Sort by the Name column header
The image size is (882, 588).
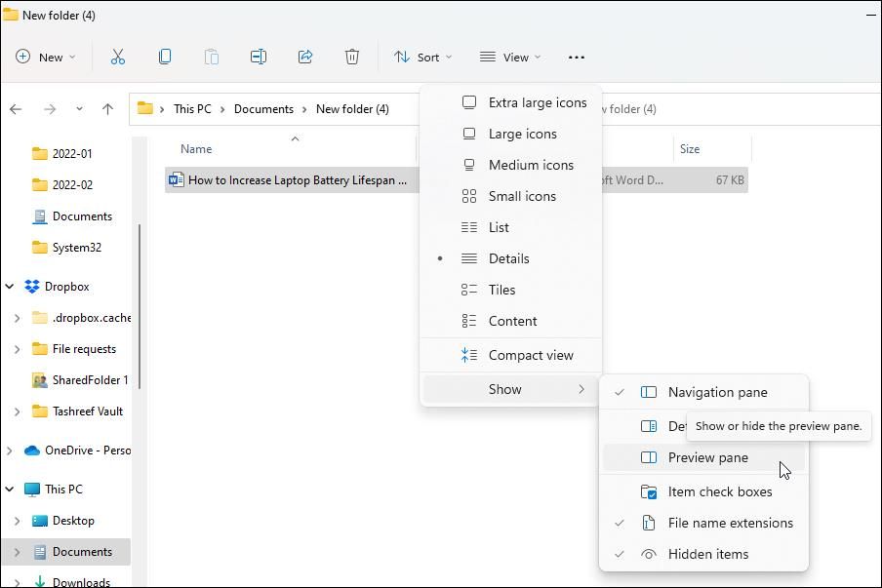click(196, 149)
